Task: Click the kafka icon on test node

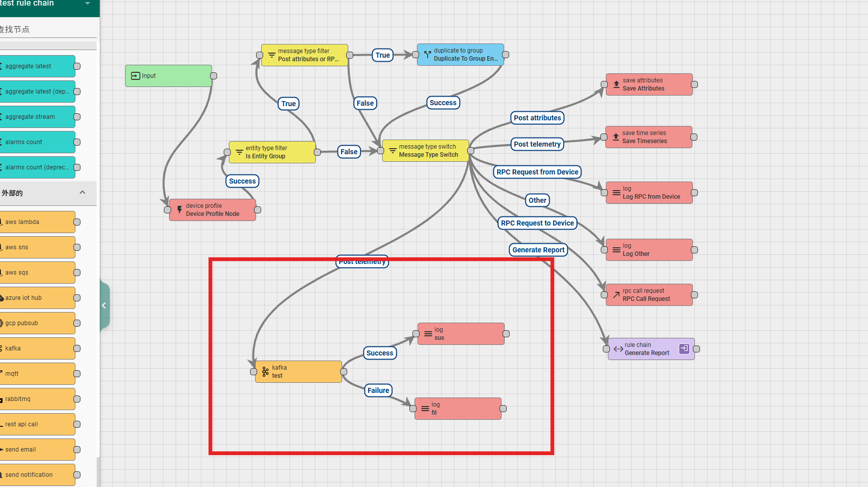Action: click(265, 372)
